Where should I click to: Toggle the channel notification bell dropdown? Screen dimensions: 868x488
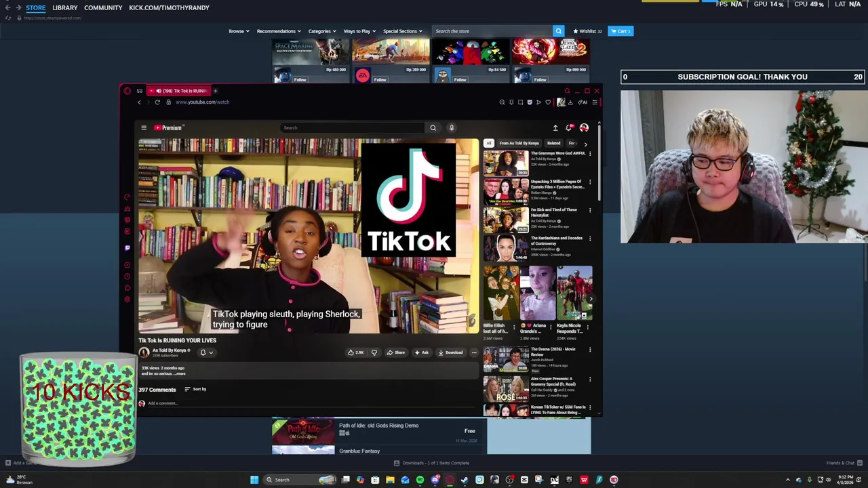pos(206,352)
